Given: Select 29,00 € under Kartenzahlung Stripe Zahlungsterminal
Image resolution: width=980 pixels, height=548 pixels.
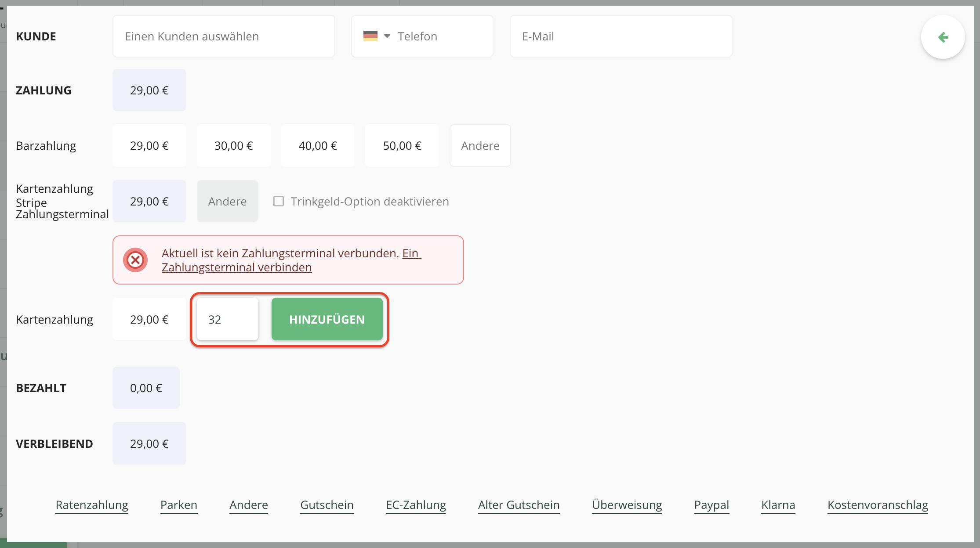Looking at the screenshot, I should (x=149, y=202).
